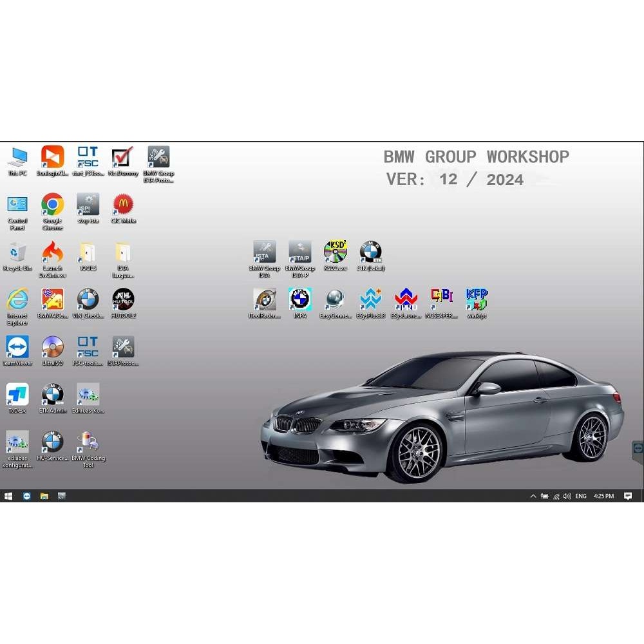Open the NcdDummy checkmark icon
This screenshot has width=644, height=644.
coord(123,162)
